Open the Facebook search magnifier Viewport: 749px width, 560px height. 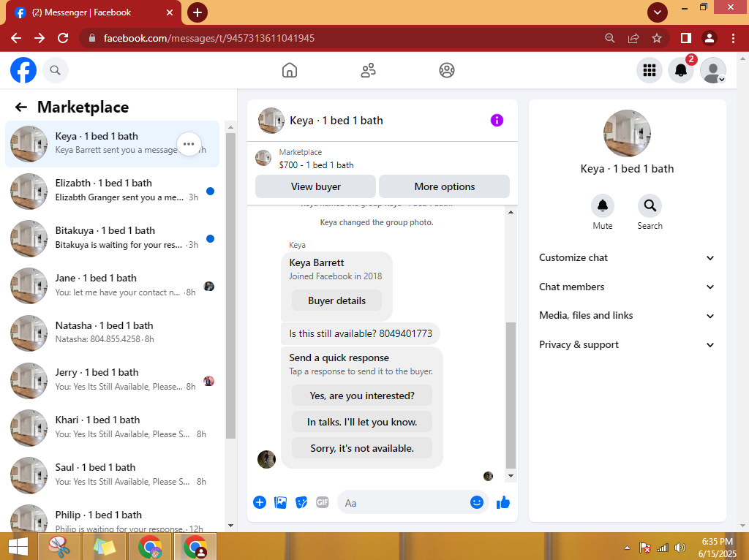click(x=56, y=70)
